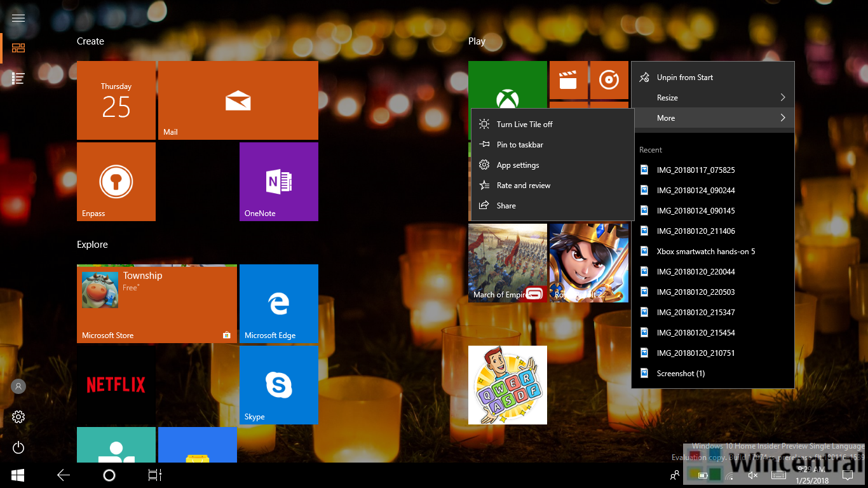The image size is (868, 488).
Task: Open the Groove Music tile
Action: tap(609, 80)
